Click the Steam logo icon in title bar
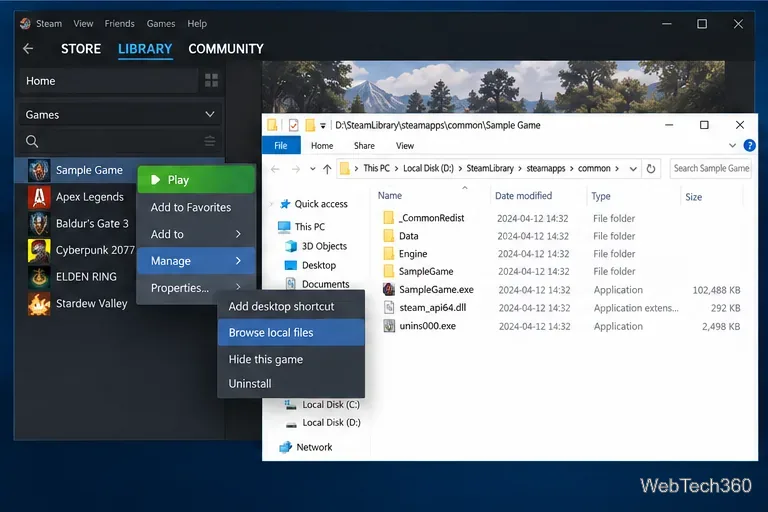Screen dimensions: 768x512 click(x=25, y=24)
